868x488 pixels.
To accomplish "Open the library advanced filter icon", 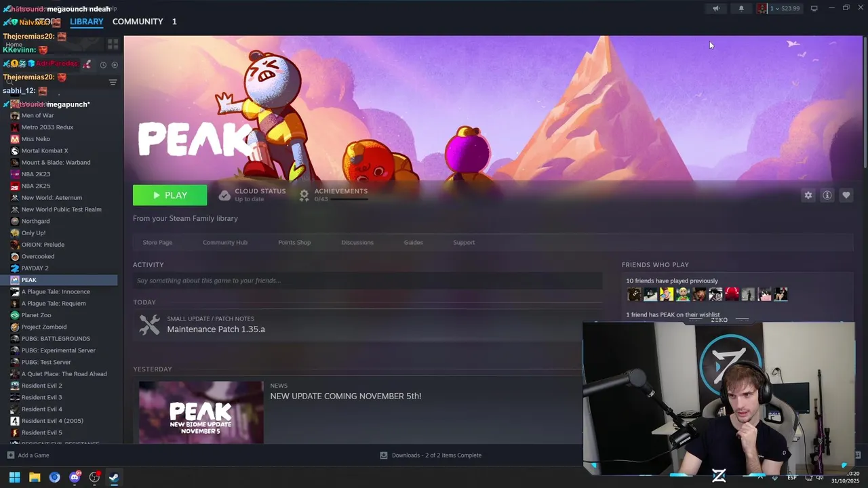I will (113, 83).
